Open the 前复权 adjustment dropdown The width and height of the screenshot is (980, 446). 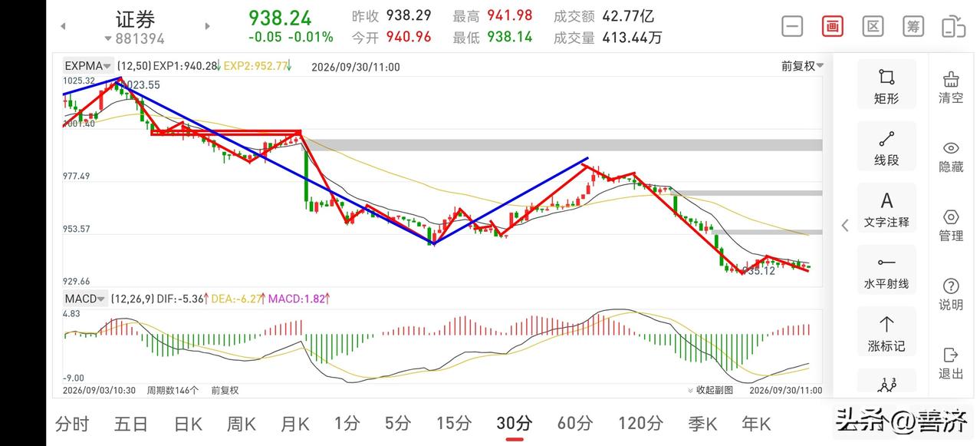(x=803, y=66)
